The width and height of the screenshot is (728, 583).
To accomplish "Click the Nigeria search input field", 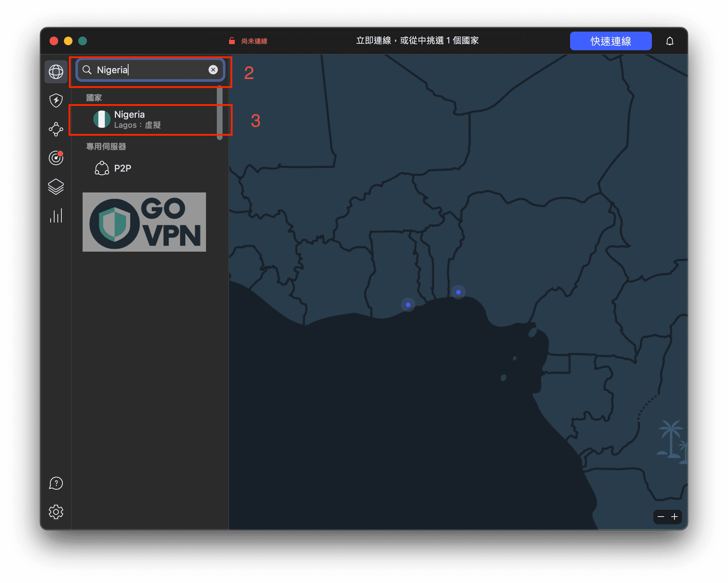I will [x=151, y=70].
